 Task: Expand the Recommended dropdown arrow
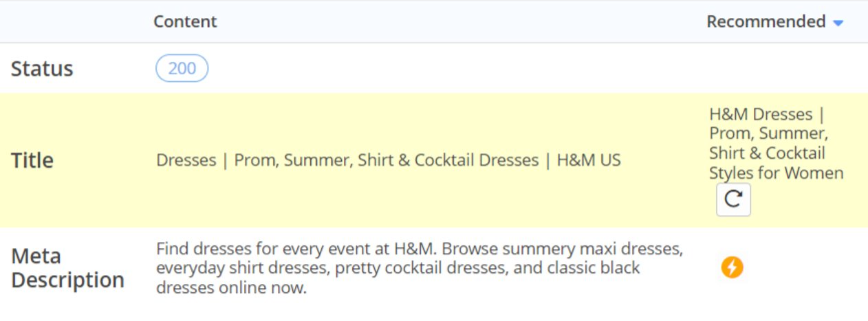click(x=838, y=23)
